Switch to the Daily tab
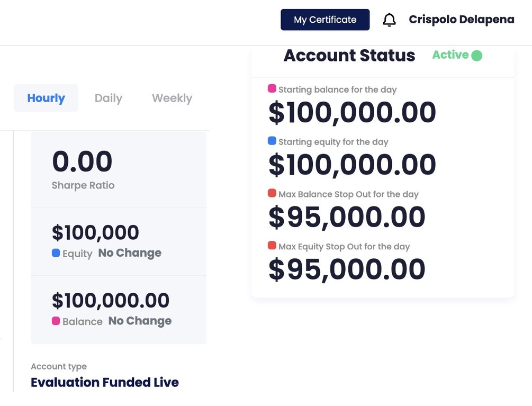532x406 pixels. 109,98
